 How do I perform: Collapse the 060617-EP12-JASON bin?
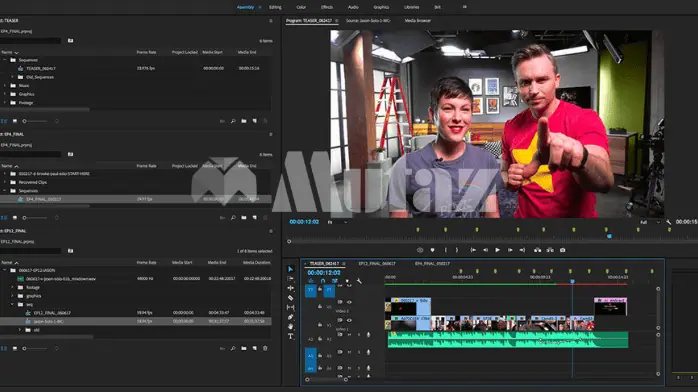point(5,271)
